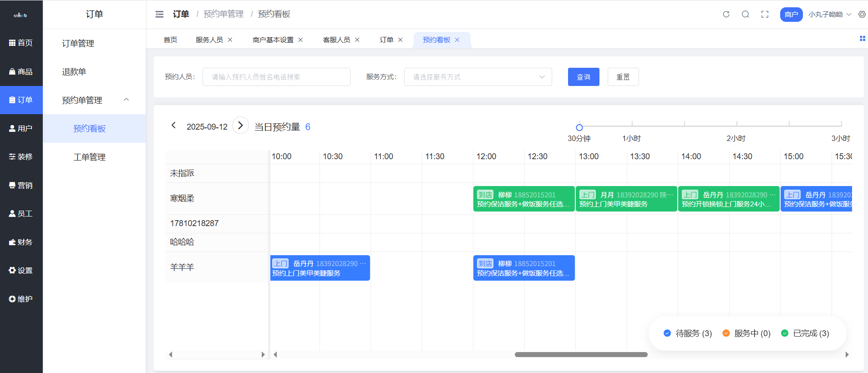Image resolution: width=868 pixels, height=373 pixels.
Task: Click the 查询 button
Action: pyautogui.click(x=583, y=77)
